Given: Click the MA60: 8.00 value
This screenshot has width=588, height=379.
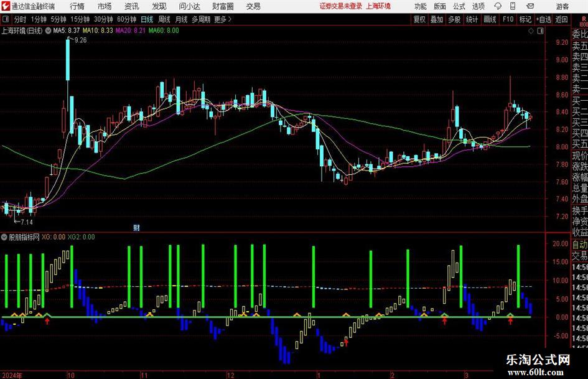Looking at the screenshot, I should click(x=164, y=30).
